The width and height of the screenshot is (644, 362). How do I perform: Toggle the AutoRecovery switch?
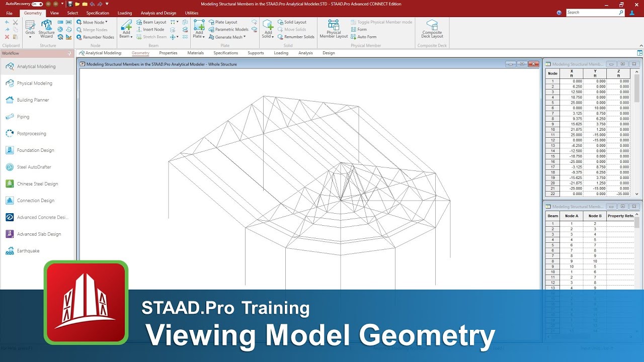(x=37, y=4)
